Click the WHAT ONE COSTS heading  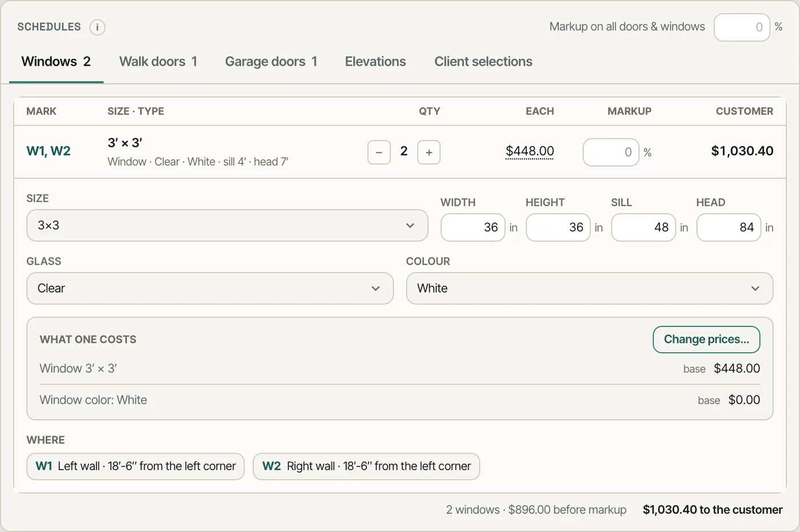click(x=88, y=339)
